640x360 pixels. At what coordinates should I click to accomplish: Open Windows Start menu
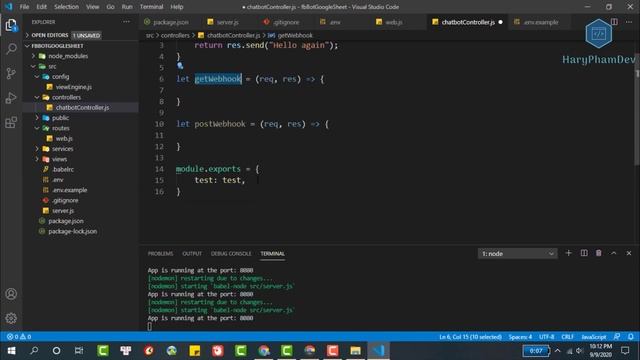(x=11, y=351)
